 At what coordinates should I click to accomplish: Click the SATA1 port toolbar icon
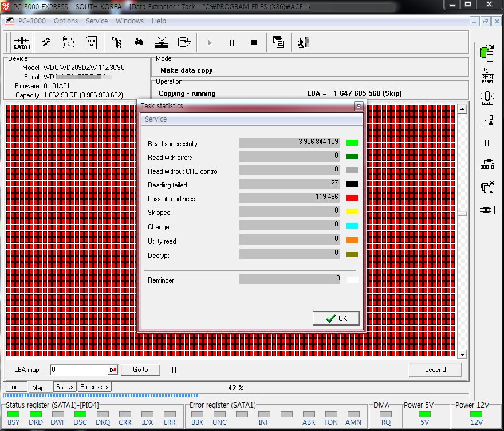[x=22, y=42]
